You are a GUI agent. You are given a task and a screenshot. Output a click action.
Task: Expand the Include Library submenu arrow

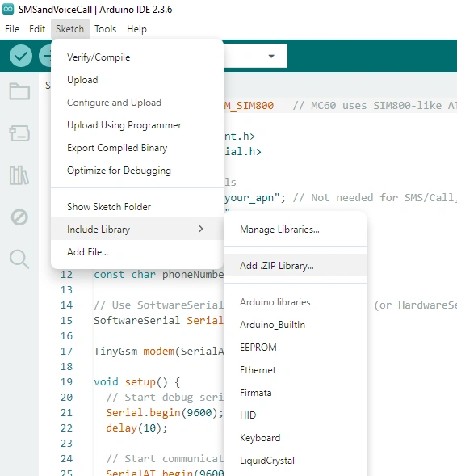(201, 229)
